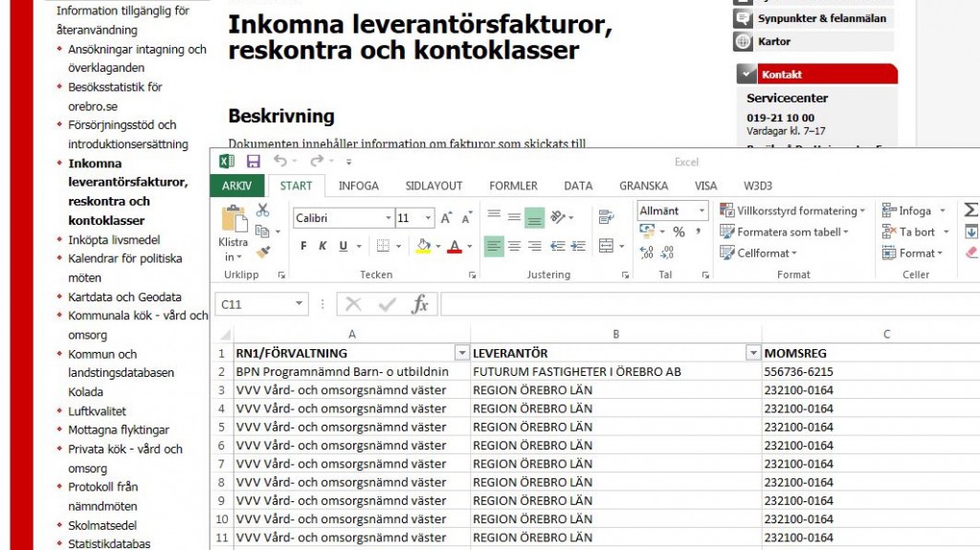Open Kartdata och Geodata sidebar link
The height and width of the screenshot is (550, 980).
click(x=124, y=297)
